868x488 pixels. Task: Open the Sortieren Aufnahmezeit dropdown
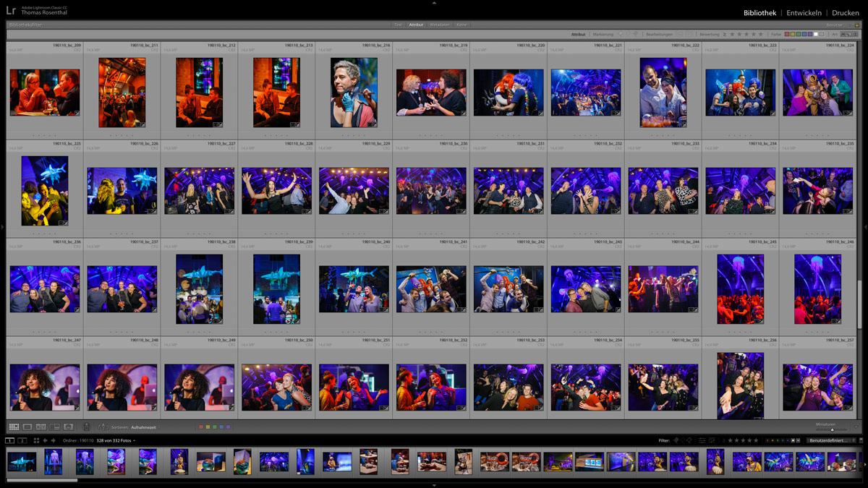142,427
